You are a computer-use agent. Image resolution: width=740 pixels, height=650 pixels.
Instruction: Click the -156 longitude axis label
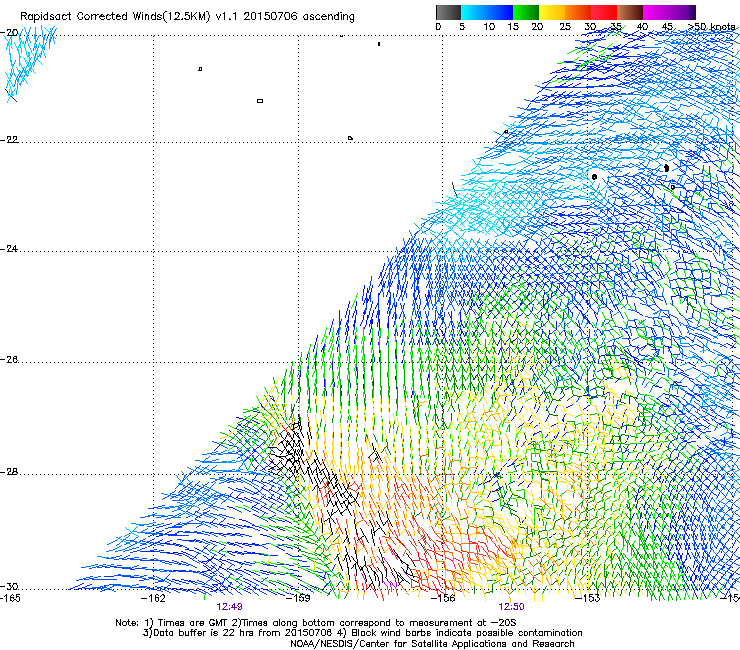(x=443, y=598)
